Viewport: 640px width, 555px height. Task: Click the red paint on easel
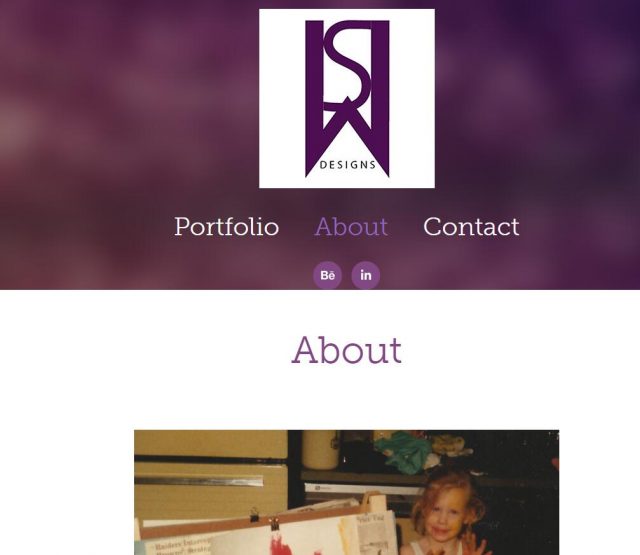pyautogui.click(x=282, y=545)
